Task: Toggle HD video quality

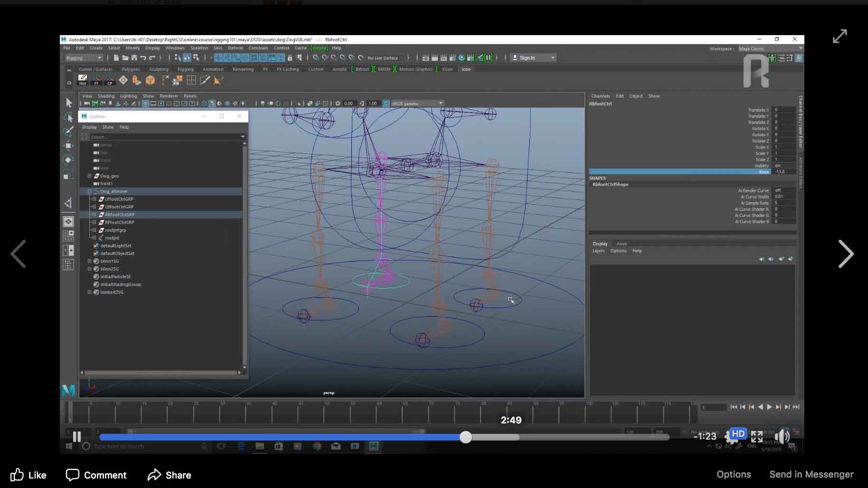Action: click(x=738, y=433)
